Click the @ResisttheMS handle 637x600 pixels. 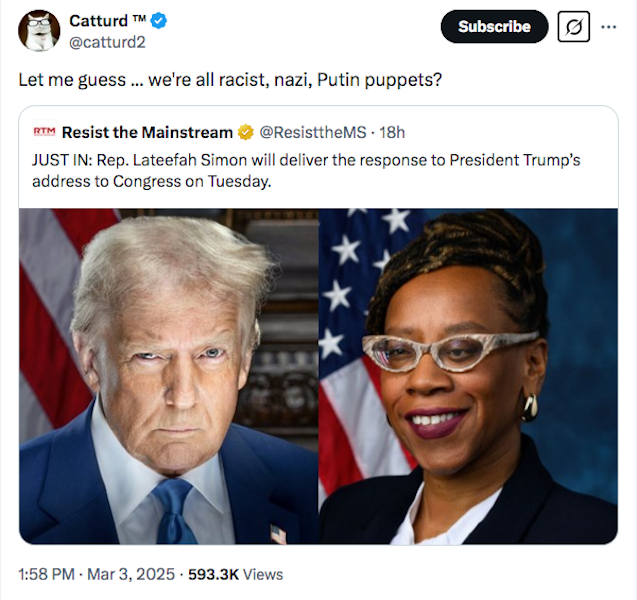point(312,132)
